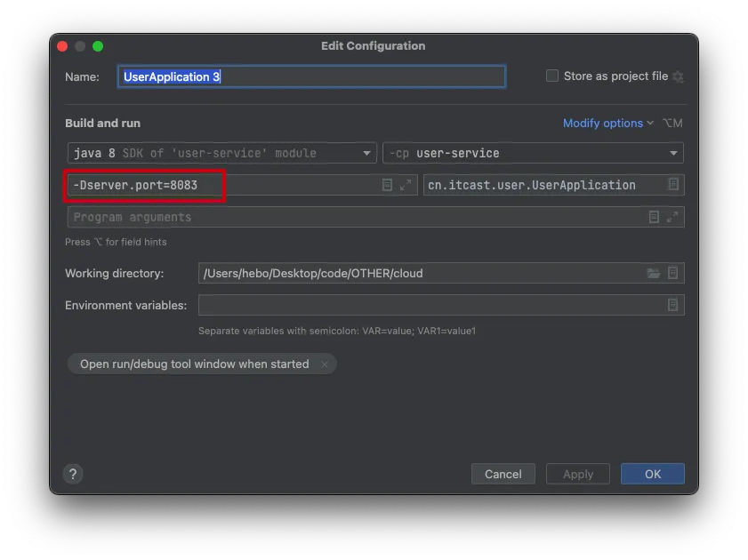Image resolution: width=748 pixels, height=560 pixels.
Task: Click the 'Edit Configuration' title text
Action: pos(373,45)
